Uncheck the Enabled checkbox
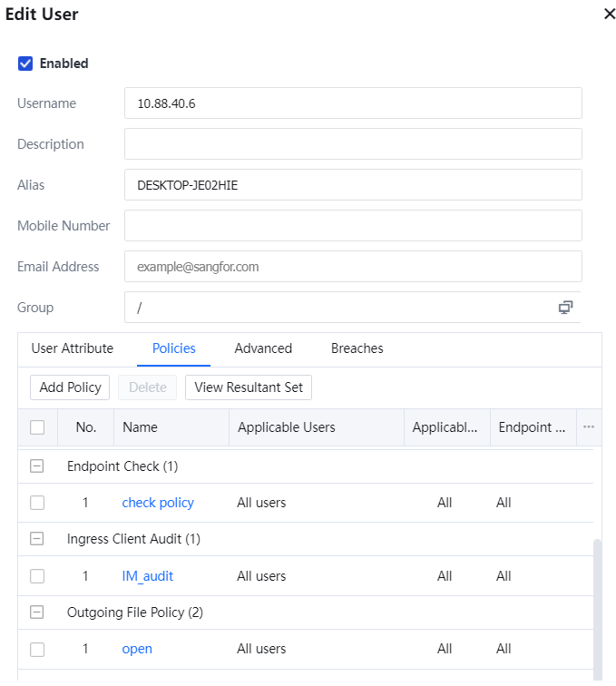 25,64
